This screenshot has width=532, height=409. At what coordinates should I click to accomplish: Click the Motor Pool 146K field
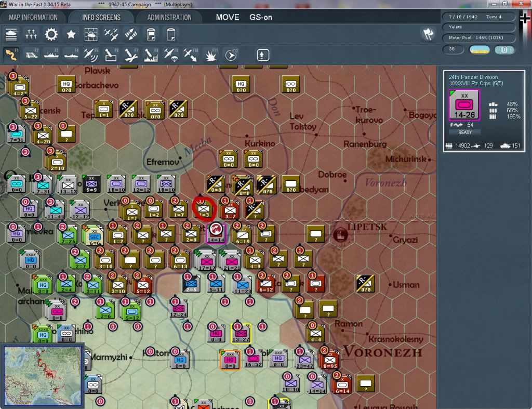pos(478,37)
